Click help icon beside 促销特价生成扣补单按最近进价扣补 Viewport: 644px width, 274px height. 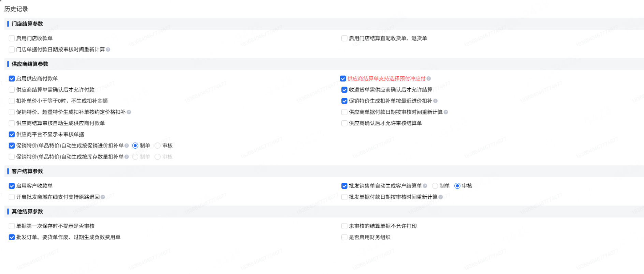click(x=436, y=101)
